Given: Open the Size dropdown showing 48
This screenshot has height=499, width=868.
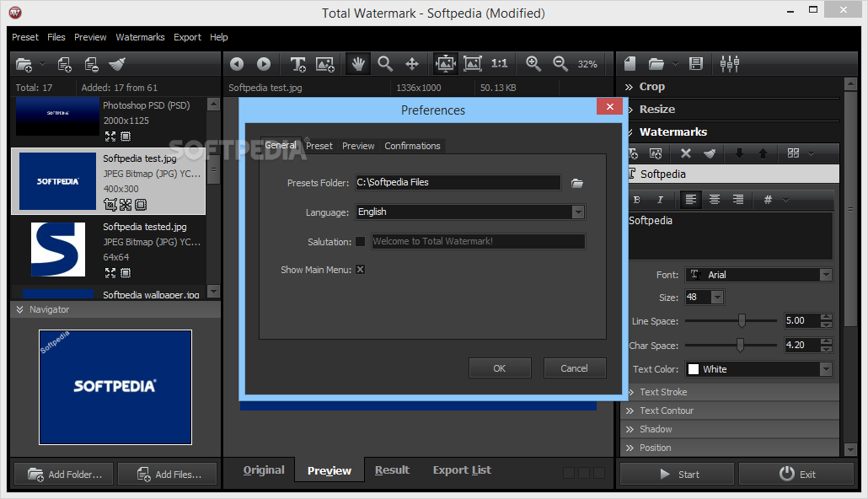Looking at the screenshot, I should tap(717, 298).
